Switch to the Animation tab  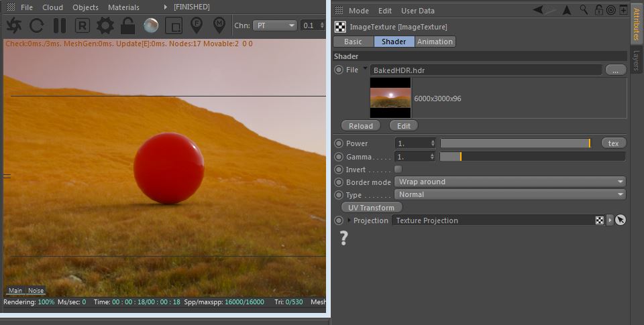tap(435, 42)
